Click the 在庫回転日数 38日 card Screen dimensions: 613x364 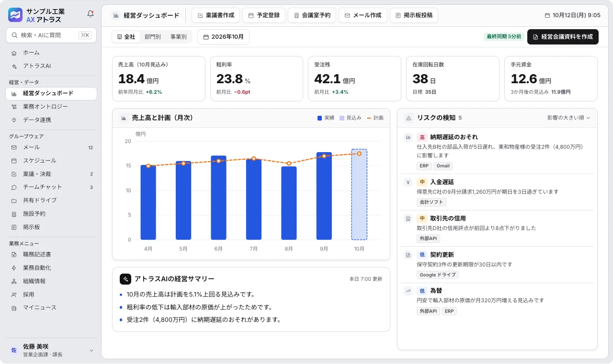pyautogui.click(x=453, y=79)
